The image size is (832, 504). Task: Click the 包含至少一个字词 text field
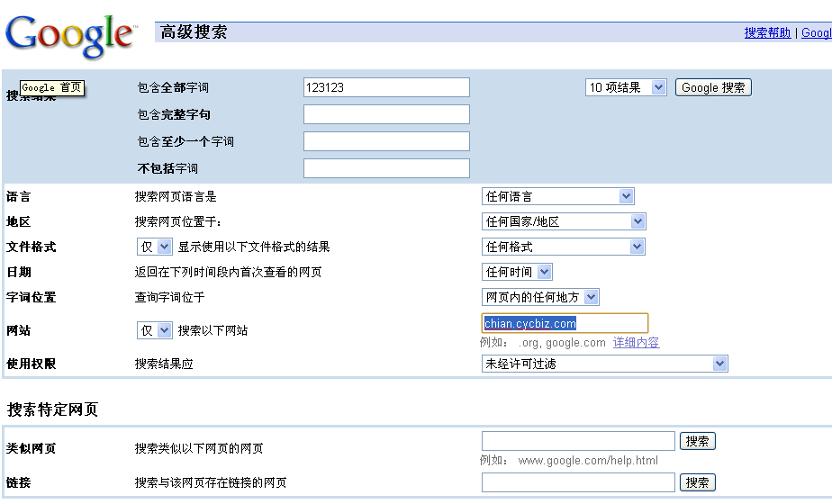click(x=386, y=141)
